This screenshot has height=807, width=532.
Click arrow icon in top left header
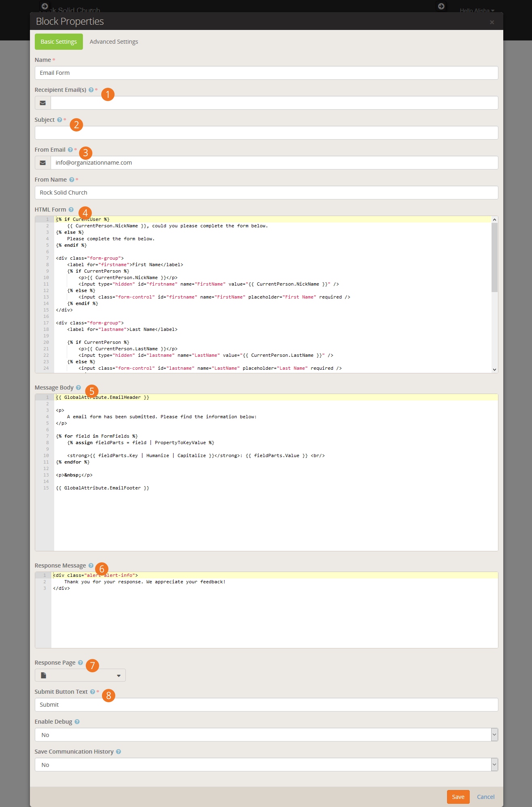pos(45,6)
